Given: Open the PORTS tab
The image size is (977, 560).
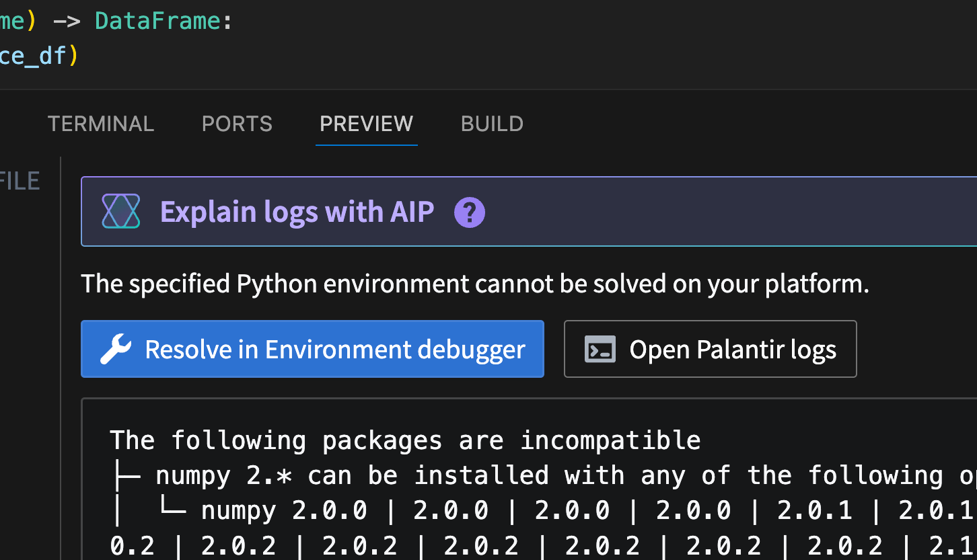Looking at the screenshot, I should point(237,124).
